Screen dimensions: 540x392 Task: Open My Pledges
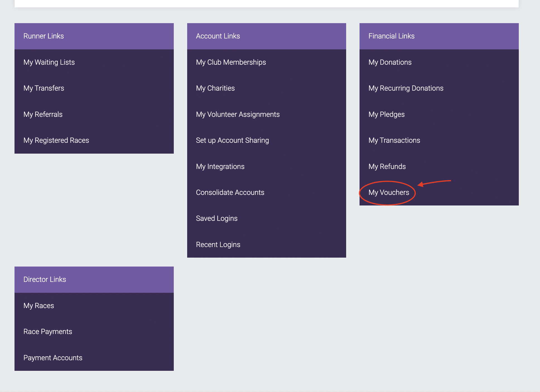coord(386,114)
